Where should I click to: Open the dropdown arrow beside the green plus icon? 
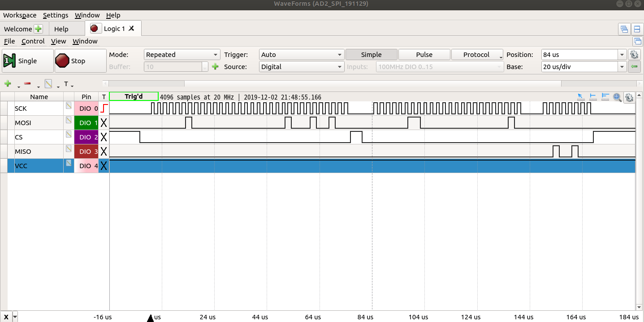[x=18, y=86]
